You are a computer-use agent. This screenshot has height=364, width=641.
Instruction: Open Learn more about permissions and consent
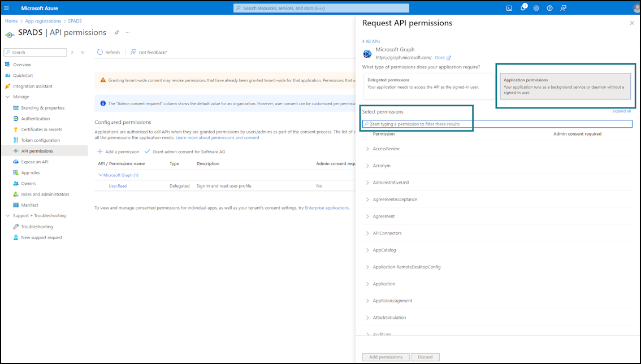[x=218, y=138]
